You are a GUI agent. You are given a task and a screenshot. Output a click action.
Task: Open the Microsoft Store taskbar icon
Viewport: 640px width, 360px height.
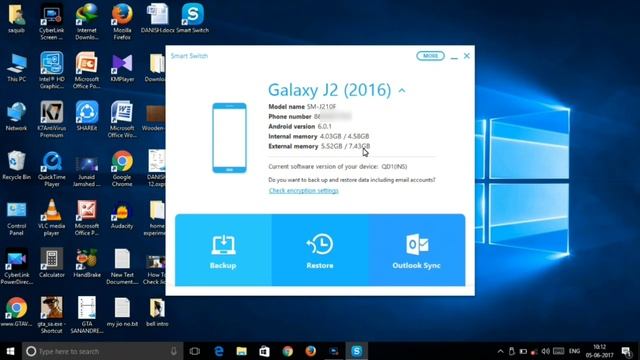[264, 351]
